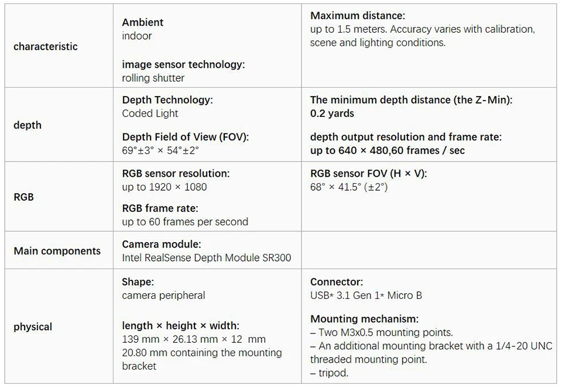Click 'Intel RealSense Depth Module SR300' text

207,257
